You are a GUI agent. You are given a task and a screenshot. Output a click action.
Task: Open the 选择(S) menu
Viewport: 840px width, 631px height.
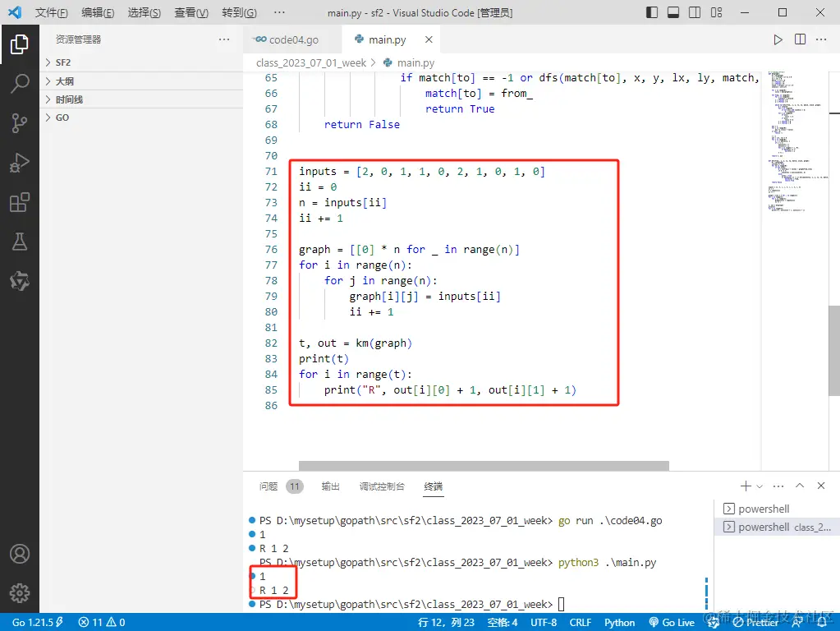145,12
